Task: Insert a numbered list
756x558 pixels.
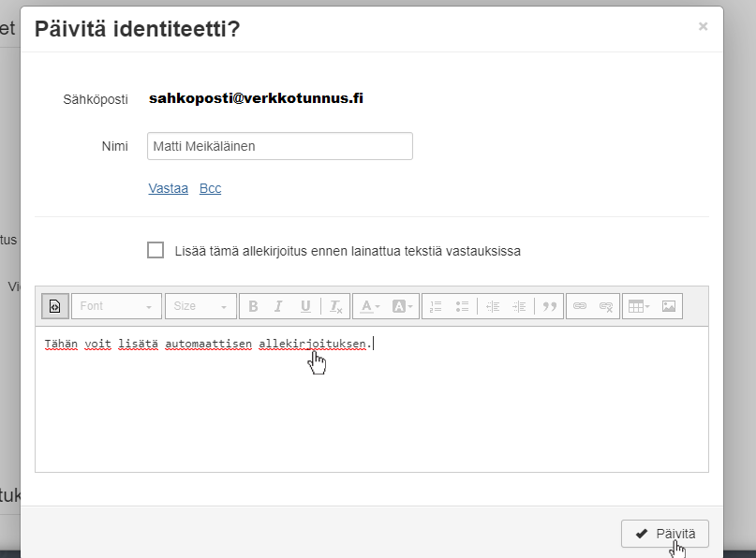Action: coord(435,306)
